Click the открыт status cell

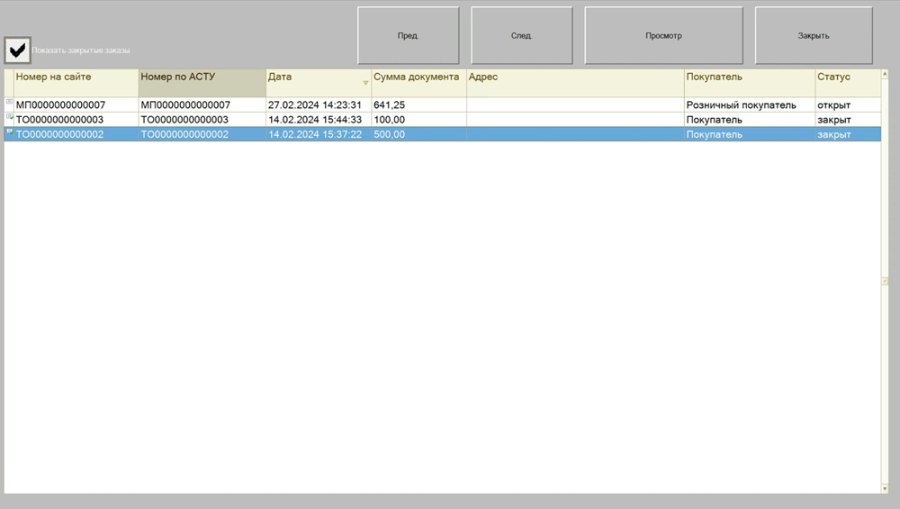pos(848,105)
